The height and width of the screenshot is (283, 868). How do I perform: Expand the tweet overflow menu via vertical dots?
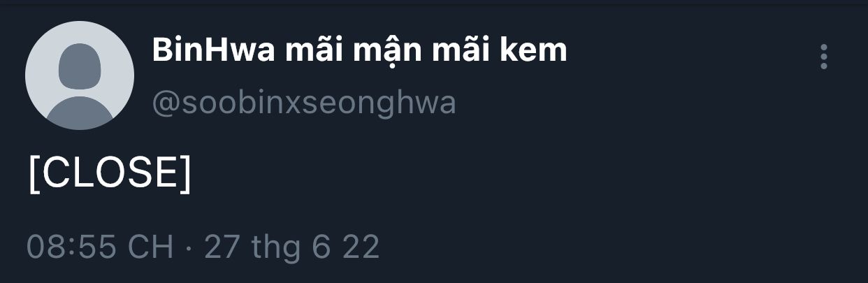coord(824,57)
